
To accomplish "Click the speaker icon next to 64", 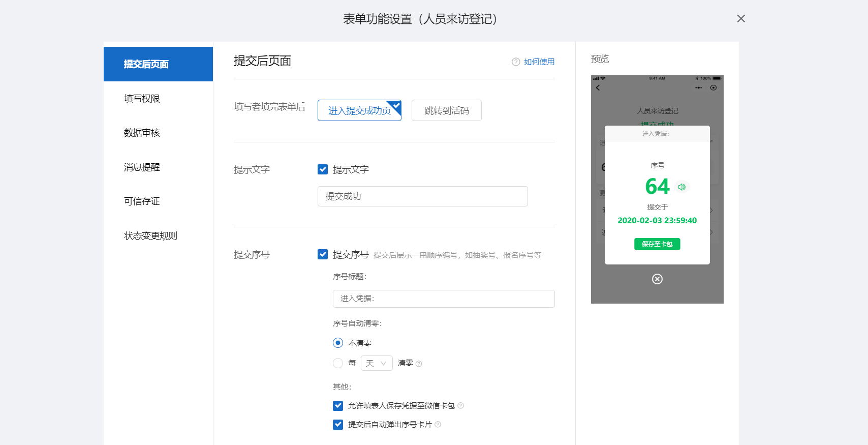I will [x=682, y=187].
